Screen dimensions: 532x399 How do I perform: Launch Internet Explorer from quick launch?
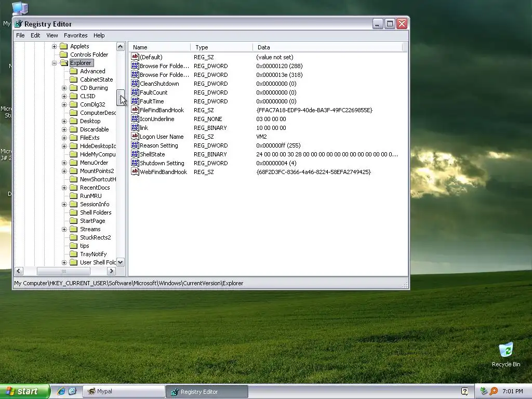pos(61,391)
